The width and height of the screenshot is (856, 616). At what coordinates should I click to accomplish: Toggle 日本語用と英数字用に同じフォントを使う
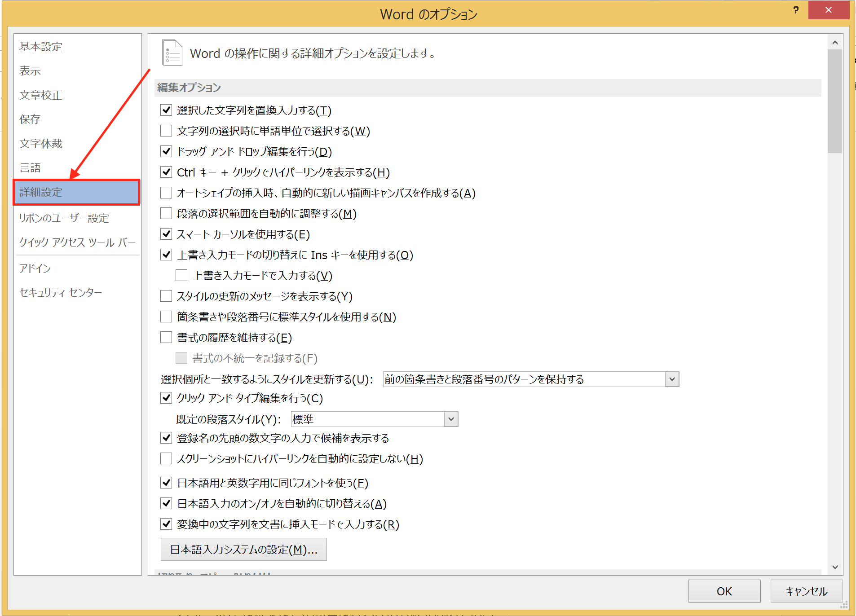click(x=166, y=483)
